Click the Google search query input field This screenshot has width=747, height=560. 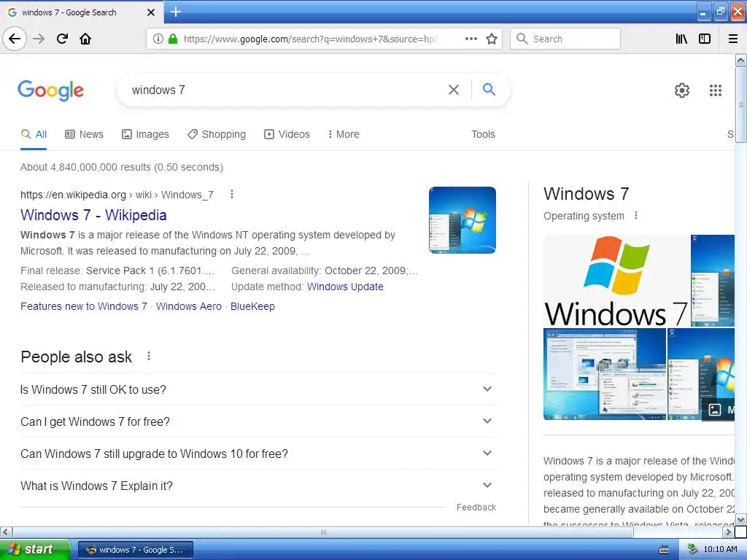pyautogui.click(x=286, y=90)
